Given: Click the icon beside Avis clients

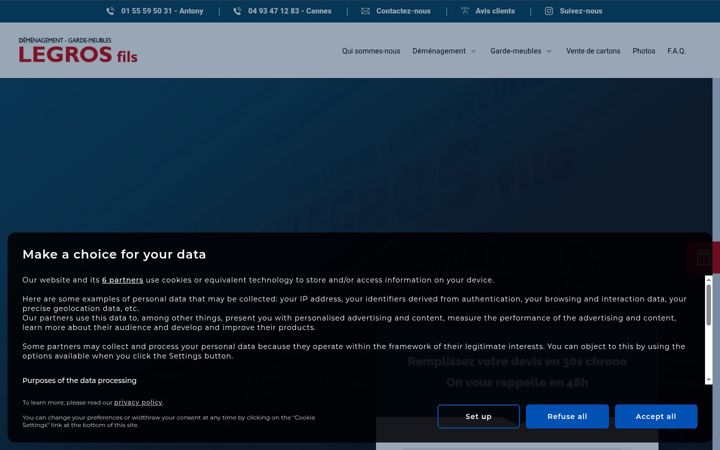Looking at the screenshot, I should pos(465,11).
